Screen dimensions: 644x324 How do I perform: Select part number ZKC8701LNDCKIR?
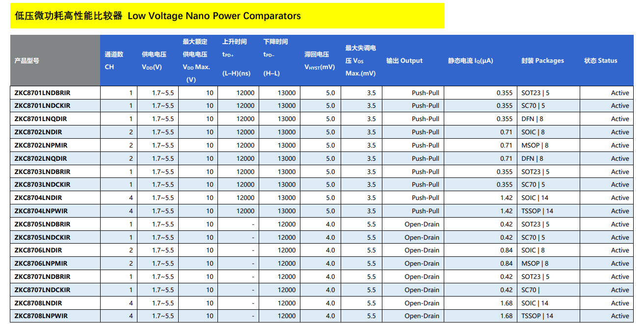pos(43,106)
